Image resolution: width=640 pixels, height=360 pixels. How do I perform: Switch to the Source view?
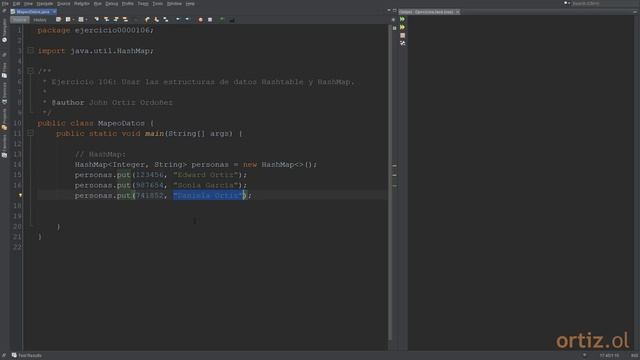(20, 20)
